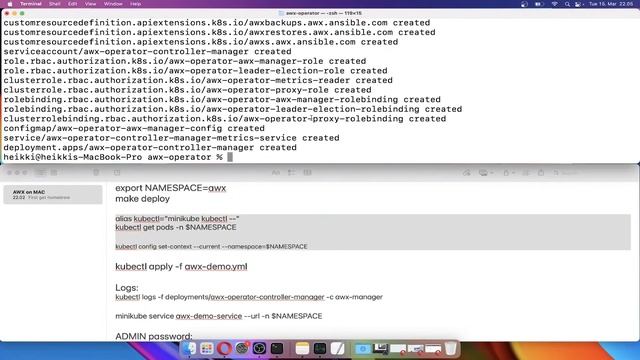Open the Apple menu
Viewport: 640px width, 360px height.
coord(10,4)
